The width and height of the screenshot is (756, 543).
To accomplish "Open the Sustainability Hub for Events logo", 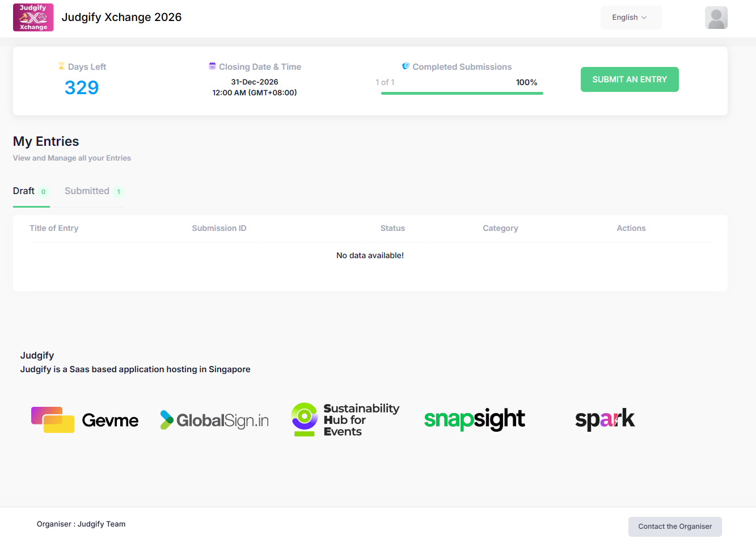I will (345, 420).
